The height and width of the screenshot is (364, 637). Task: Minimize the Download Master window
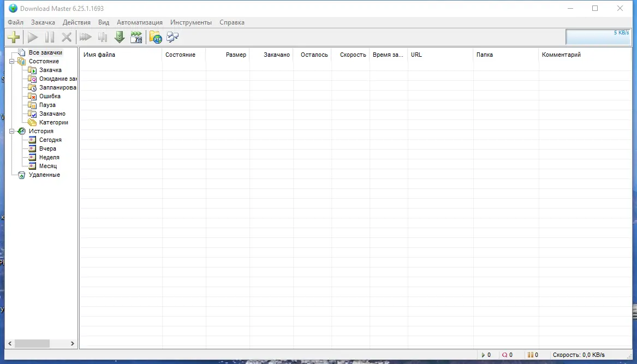tap(570, 8)
